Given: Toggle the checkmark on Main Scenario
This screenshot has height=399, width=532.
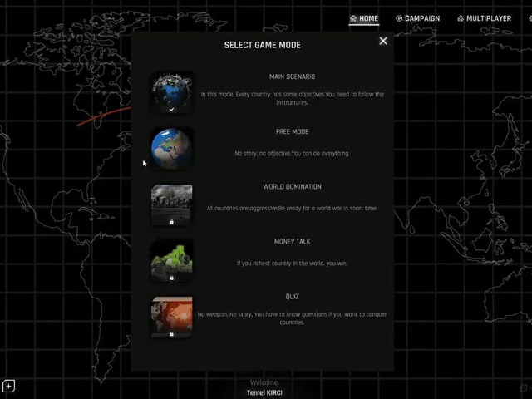Looking at the screenshot, I should pyautogui.click(x=172, y=109).
